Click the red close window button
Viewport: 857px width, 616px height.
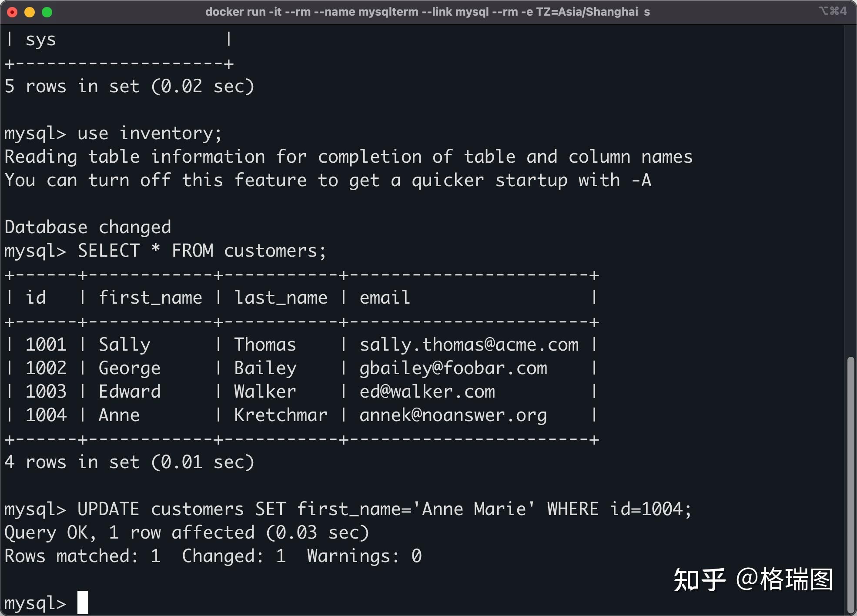13,12
